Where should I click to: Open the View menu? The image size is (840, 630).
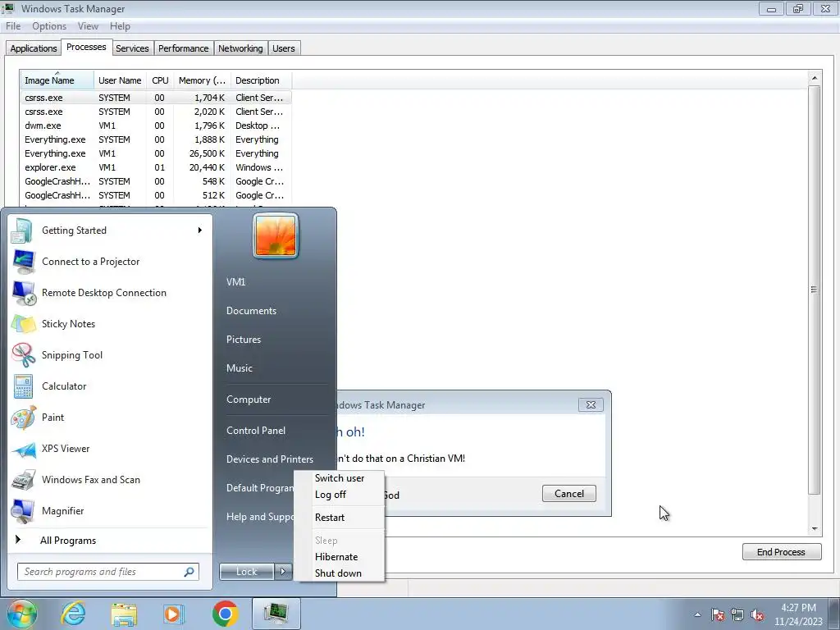click(x=88, y=26)
